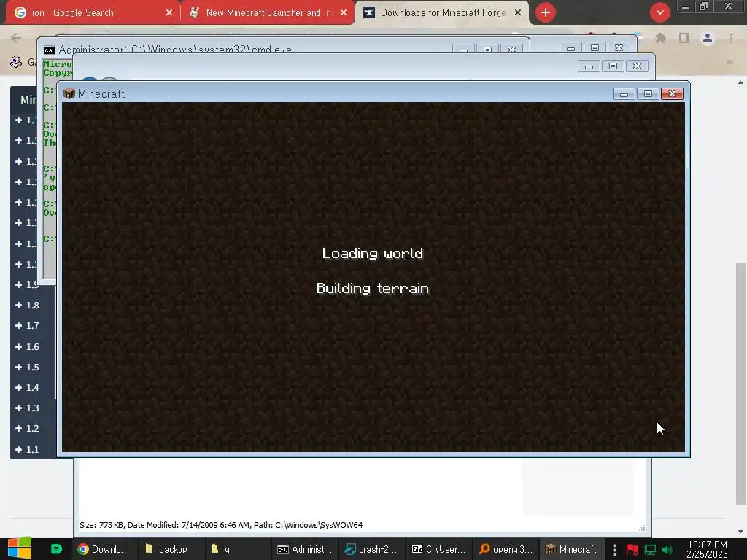Open the opengl3 search taskbar item
Screen dimensions: 747x560
pos(506,549)
